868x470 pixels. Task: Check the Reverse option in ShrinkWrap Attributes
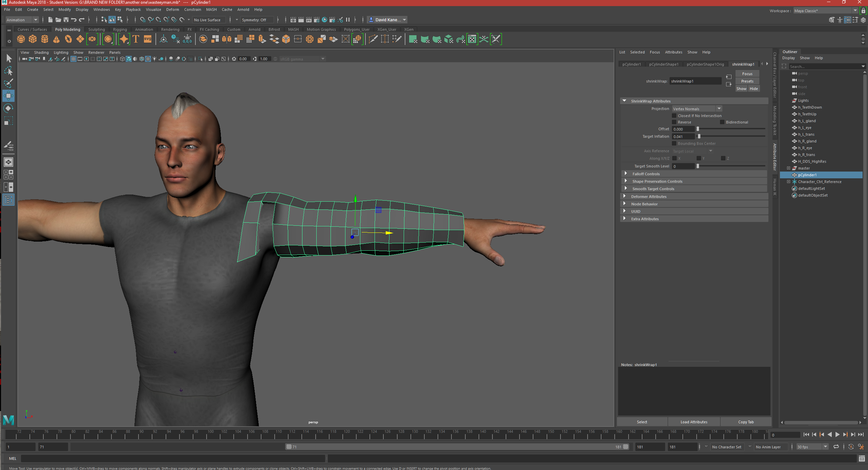674,122
